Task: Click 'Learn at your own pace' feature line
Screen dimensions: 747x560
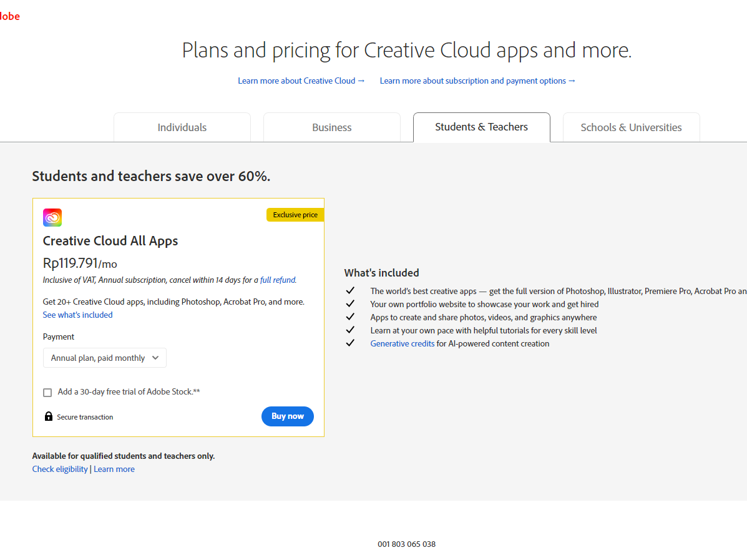Action: coord(483,330)
